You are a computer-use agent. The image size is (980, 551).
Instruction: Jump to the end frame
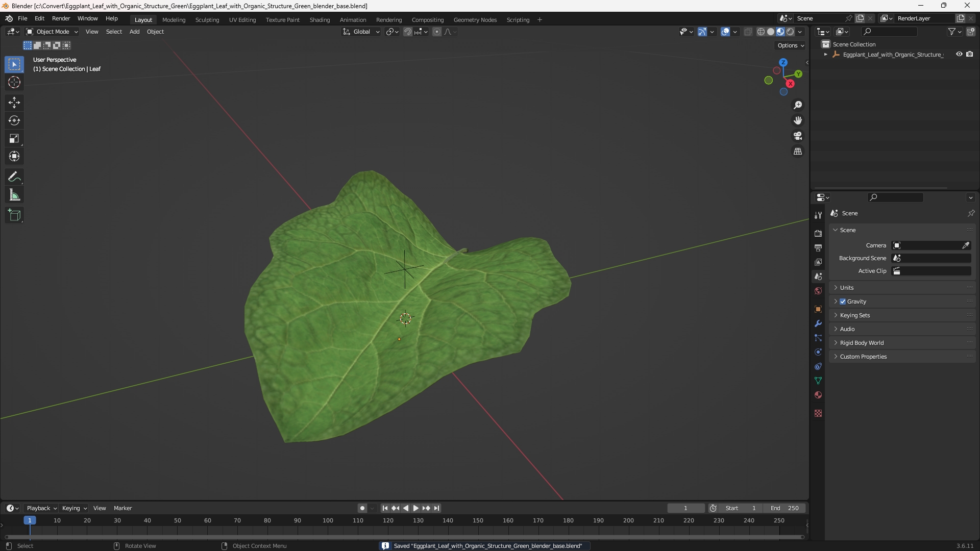(436, 508)
